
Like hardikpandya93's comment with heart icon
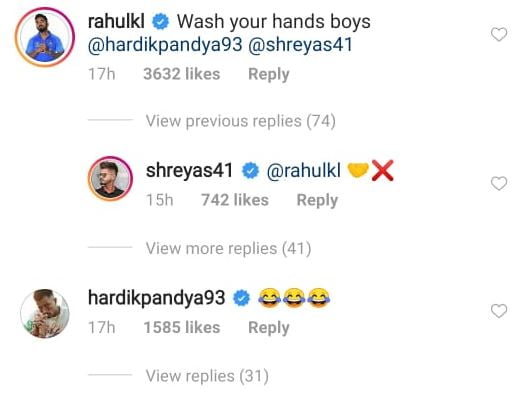pyautogui.click(x=499, y=311)
